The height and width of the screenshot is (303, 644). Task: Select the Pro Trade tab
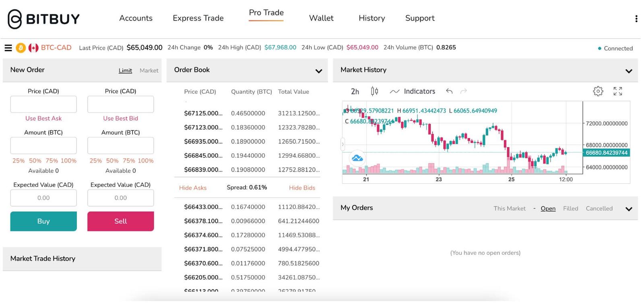pos(266,13)
